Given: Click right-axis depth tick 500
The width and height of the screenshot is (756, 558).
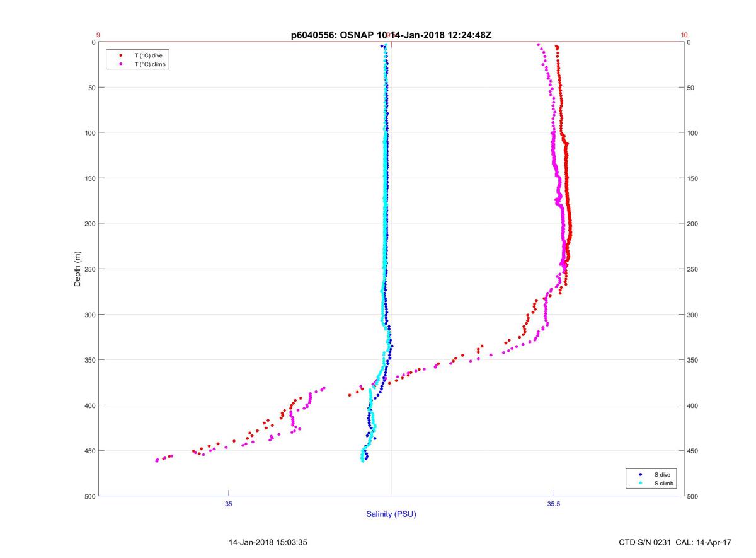Looking at the screenshot, I should point(694,496).
